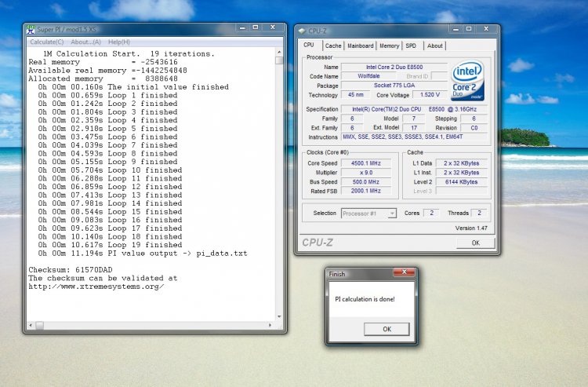588x387 pixels.
Task: Click the Technology value 45 nm
Action: [x=355, y=95]
